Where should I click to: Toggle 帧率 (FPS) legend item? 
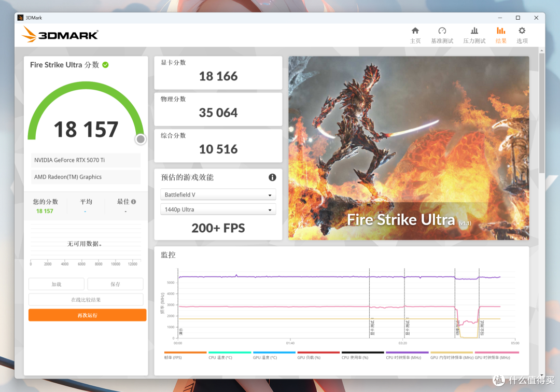(185, 356)
